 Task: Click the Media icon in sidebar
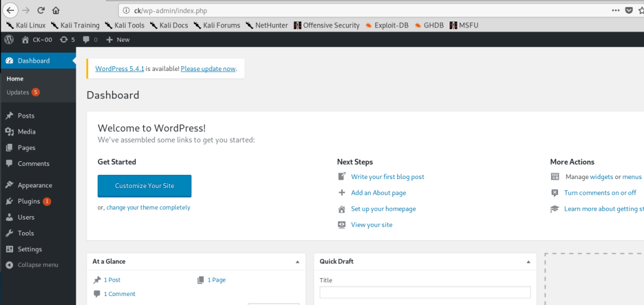pyautogui.click(x=10, y=131)
